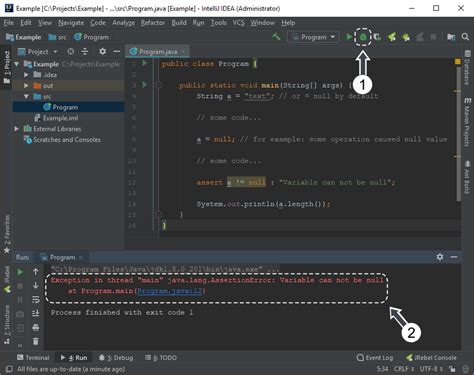Open Project panel settings gear
The image size is (474, 375).
(102, 51)
